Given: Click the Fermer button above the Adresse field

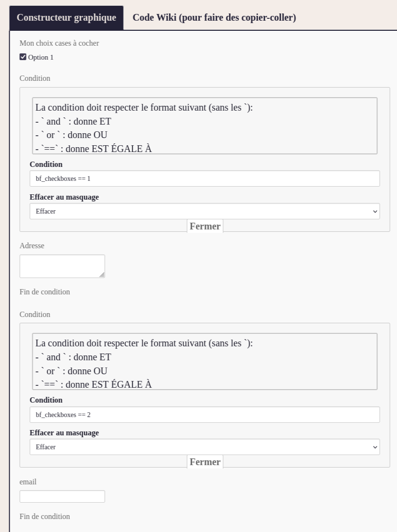Looking at the screenshot, I should [205, 226].
